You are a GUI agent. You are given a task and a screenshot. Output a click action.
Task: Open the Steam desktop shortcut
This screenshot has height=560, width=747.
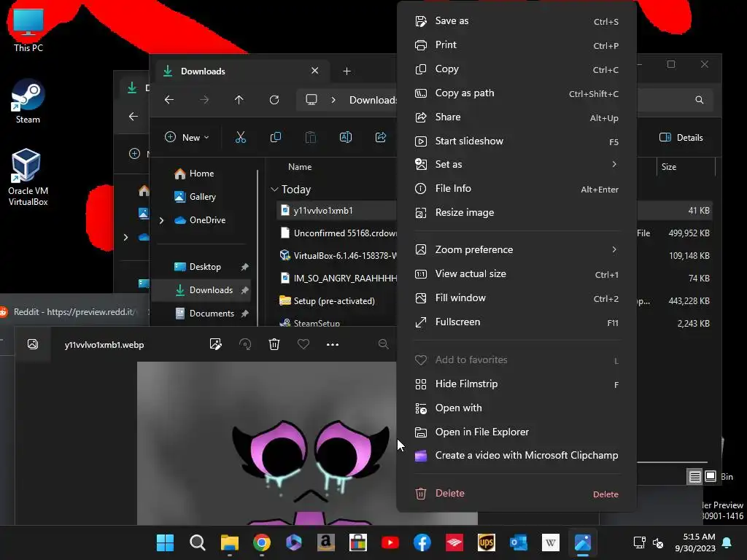[x=28, y=101]
